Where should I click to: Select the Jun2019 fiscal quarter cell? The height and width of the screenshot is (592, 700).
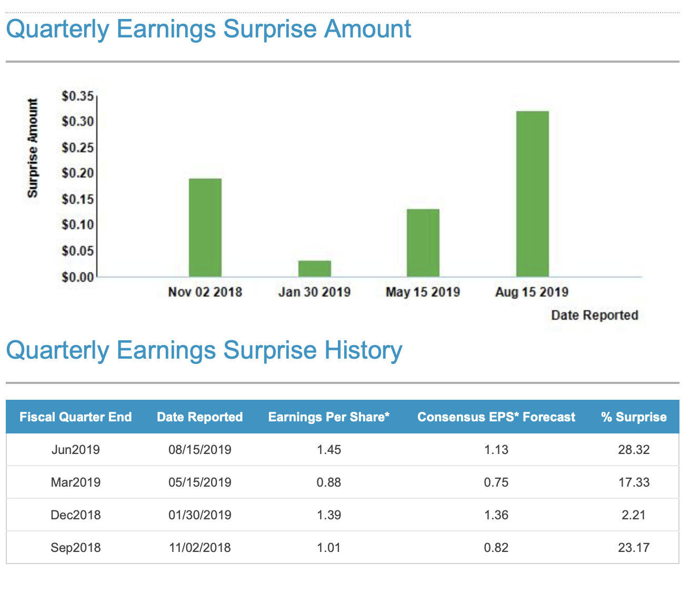tap(76, 450)
